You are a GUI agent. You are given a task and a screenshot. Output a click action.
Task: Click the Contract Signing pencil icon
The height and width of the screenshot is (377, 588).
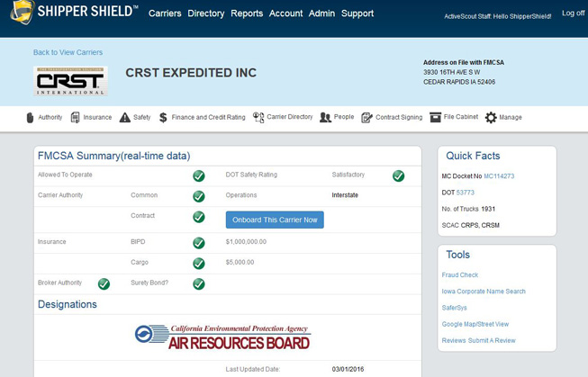pyautogui.click(x=366, y=118)
